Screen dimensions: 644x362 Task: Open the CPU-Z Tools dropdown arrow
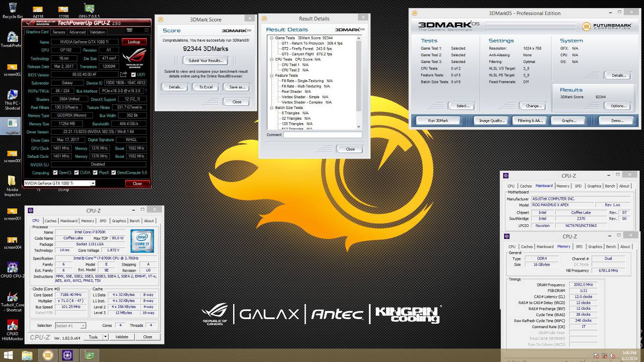point(106,337)
